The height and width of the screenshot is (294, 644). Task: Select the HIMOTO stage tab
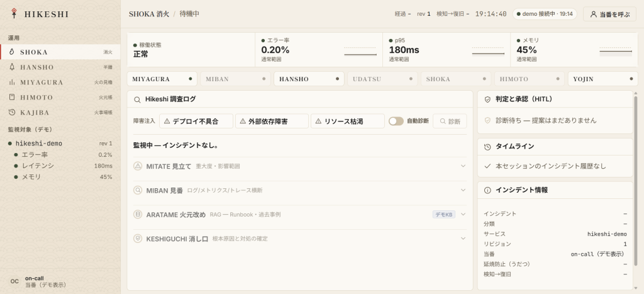(530, 79)
